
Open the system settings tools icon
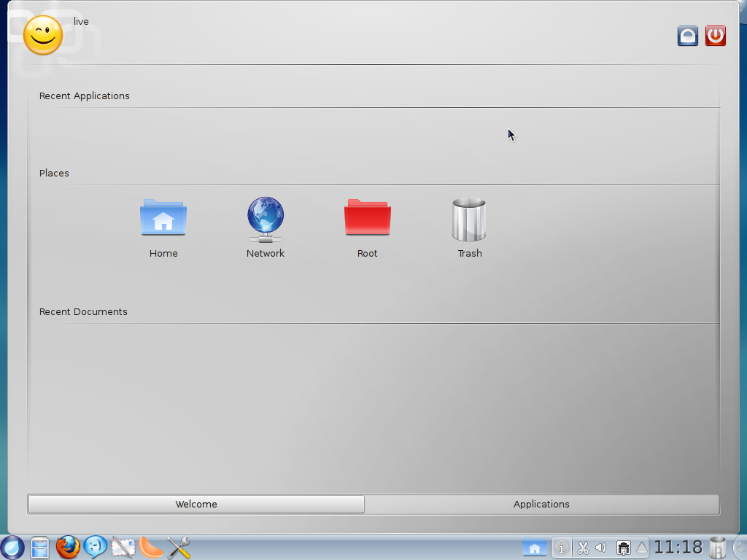coord(179,547)
